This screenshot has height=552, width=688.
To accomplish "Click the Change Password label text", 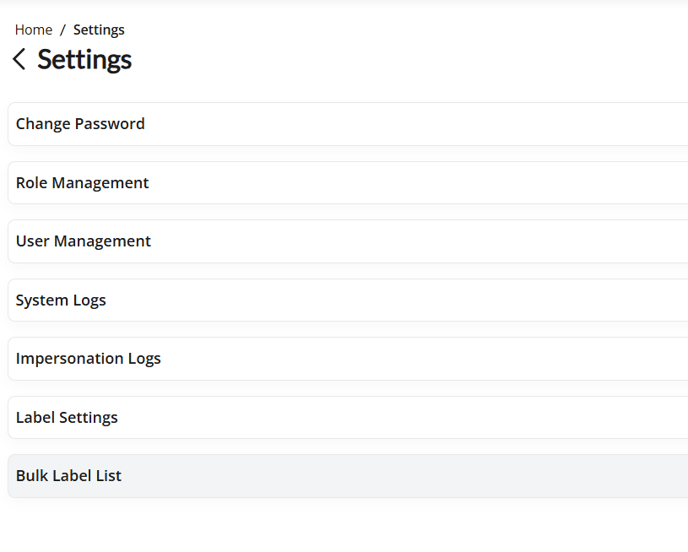I will point(80,124).
